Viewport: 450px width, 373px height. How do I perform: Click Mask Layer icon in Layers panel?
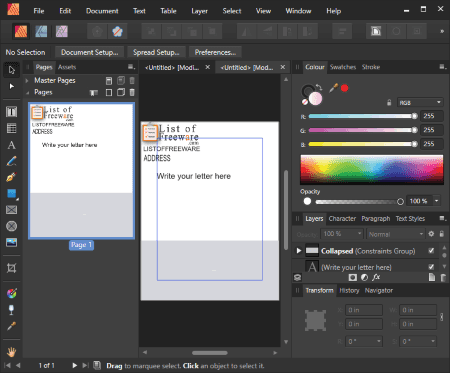click(353, 277)
